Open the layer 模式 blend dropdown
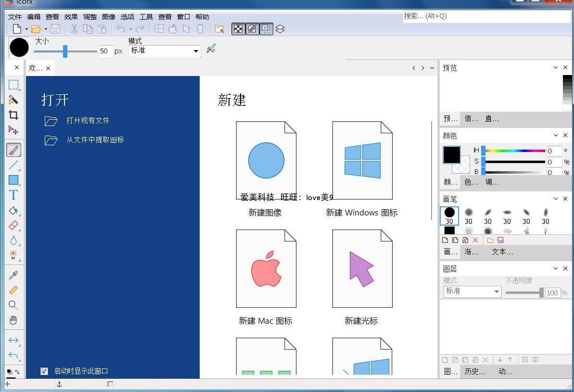Viewport: 574px width, 392px height. tap(472, 291)
